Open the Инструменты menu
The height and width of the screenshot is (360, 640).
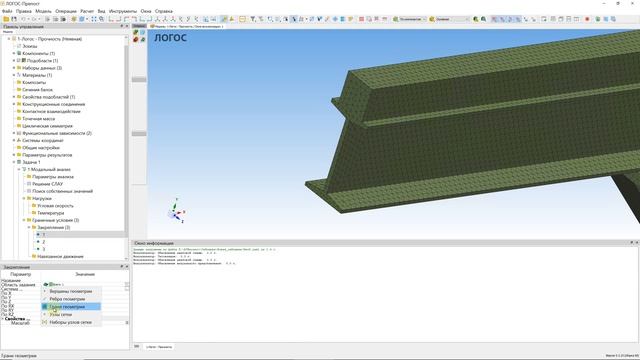[x=123, y=11]
